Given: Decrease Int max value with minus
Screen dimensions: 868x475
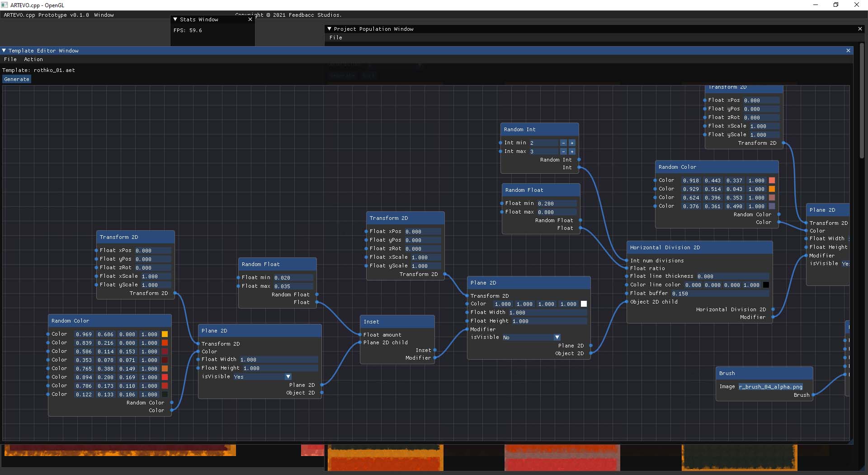Looking at the screenshot, I should coord(563,152).
